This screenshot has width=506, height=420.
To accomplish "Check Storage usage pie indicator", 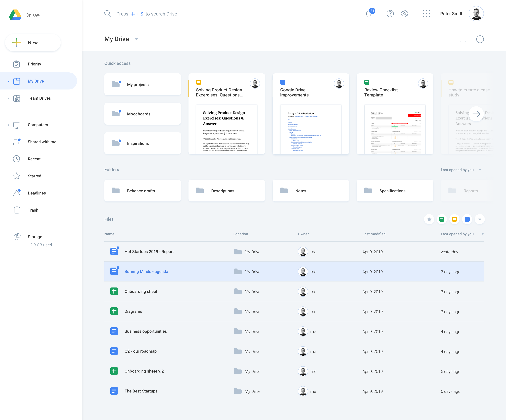I will 17,236.
